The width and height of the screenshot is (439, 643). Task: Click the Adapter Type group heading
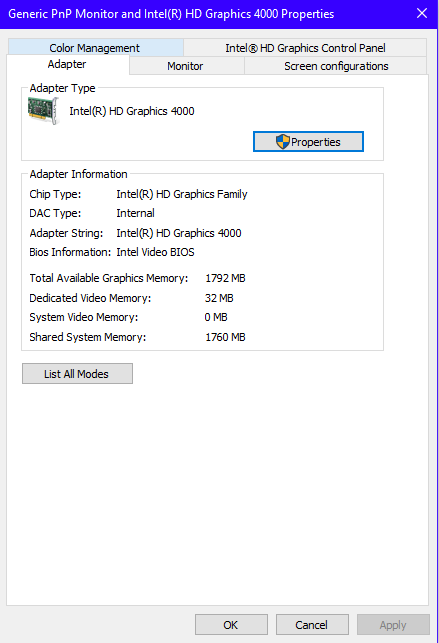click(x=62, y=88)
